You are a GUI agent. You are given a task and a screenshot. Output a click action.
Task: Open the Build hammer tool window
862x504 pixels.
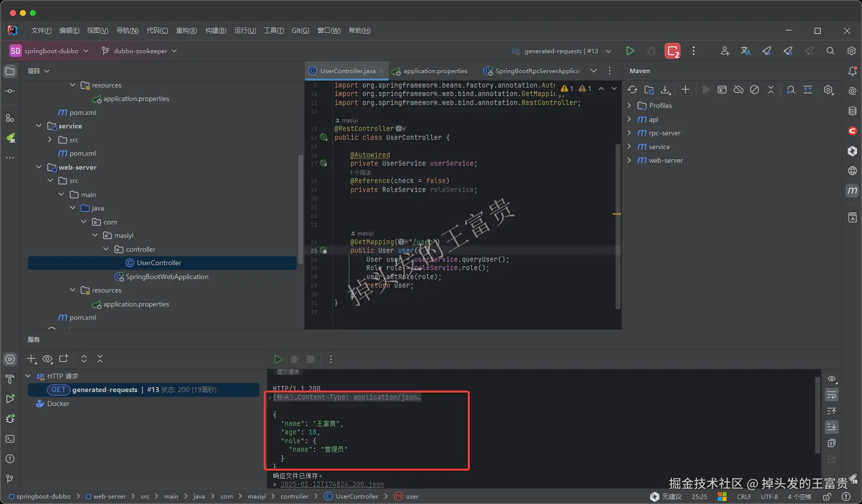click(10, 379)
